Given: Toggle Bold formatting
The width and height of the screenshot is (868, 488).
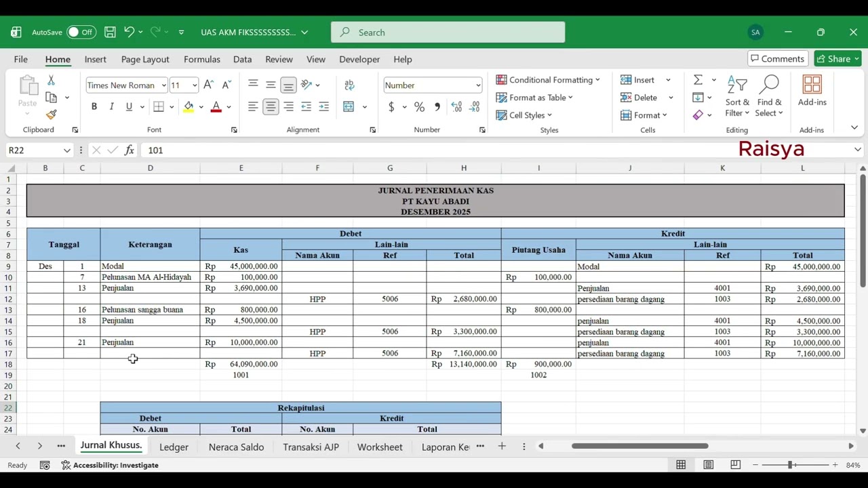Looking at the screenshot, I should point(94,106).
